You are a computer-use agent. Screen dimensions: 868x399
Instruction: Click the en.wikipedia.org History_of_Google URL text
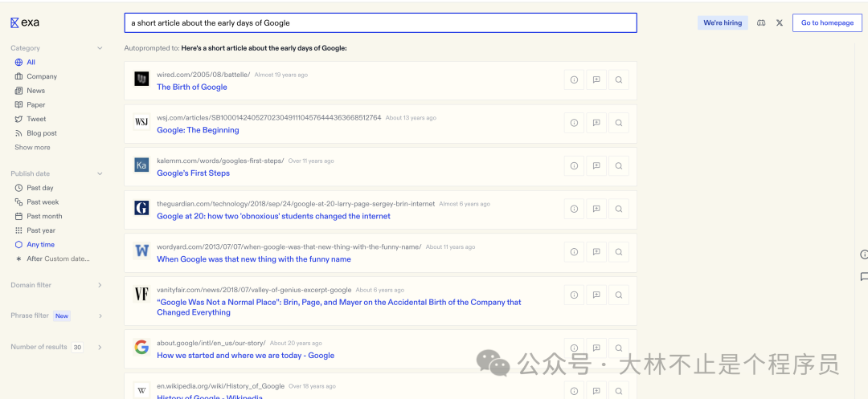(221, 386)
